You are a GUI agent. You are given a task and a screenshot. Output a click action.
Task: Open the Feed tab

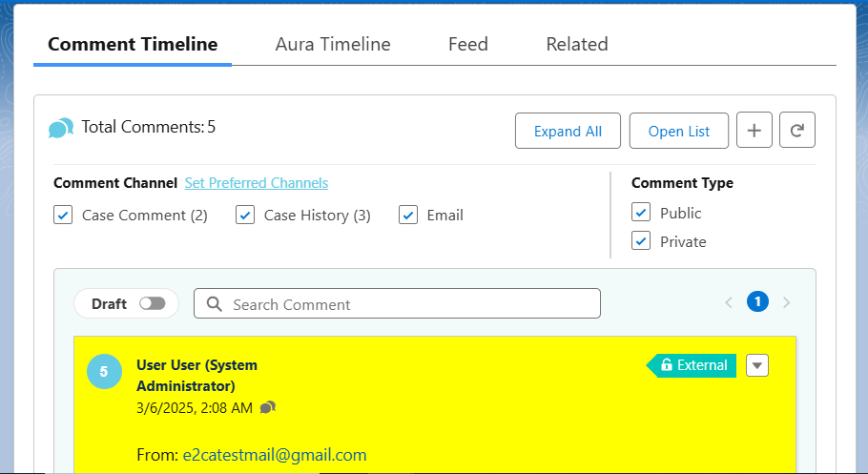pyautogui.click(x=468, y=44)
